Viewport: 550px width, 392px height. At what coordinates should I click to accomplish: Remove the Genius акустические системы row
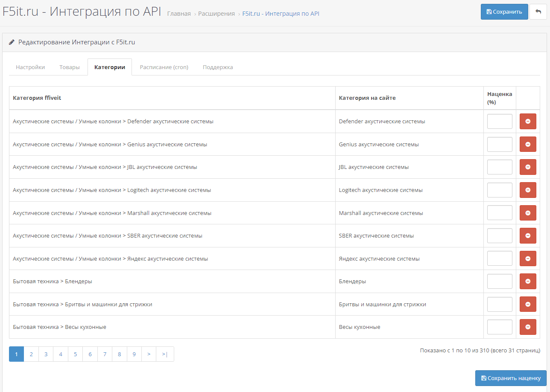coord(528,144)
